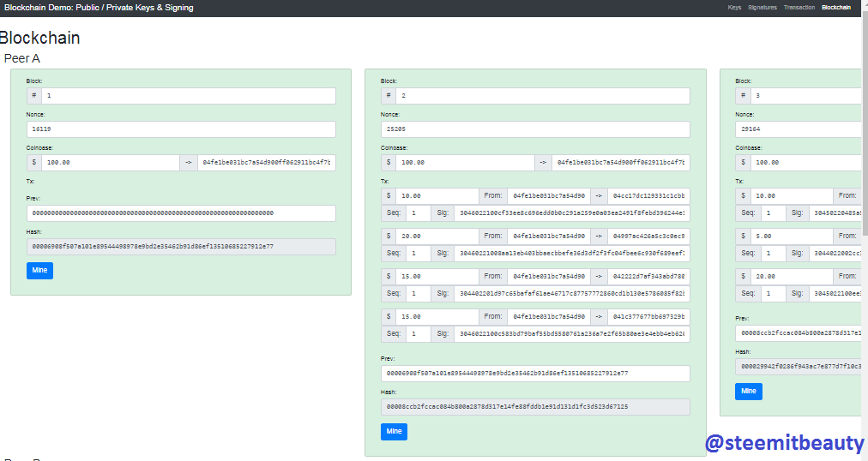Edit block 2 nonce field 25205

pos(535,129)
